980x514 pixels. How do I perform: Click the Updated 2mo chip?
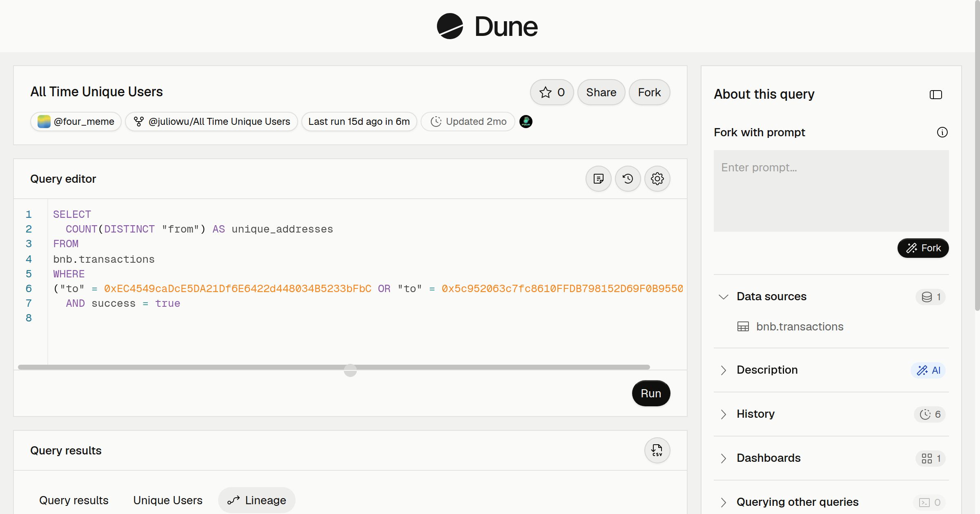pos(468,122)
